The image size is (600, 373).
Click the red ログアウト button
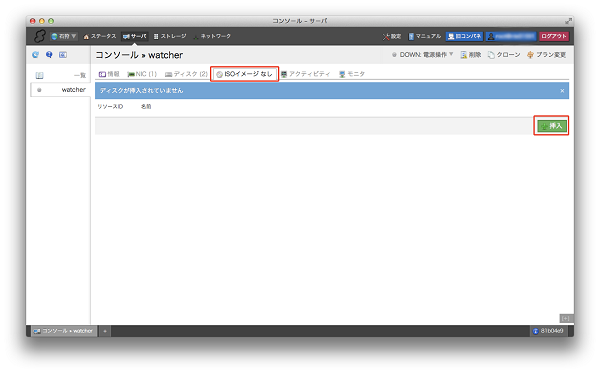click(x=554, y=36)
